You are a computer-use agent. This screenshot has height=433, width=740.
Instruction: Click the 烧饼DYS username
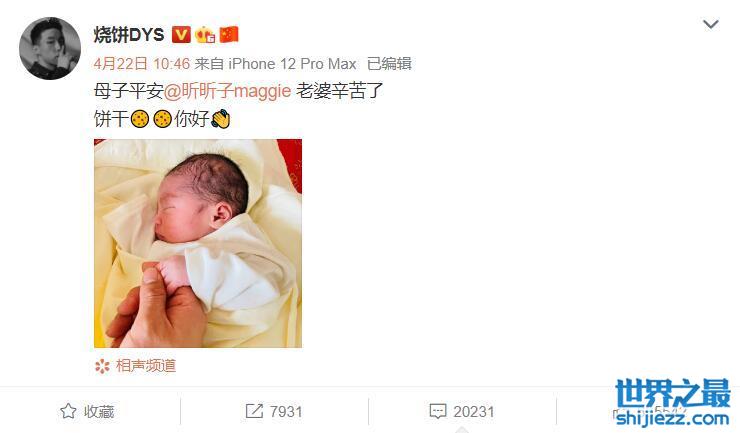[128, 34]
